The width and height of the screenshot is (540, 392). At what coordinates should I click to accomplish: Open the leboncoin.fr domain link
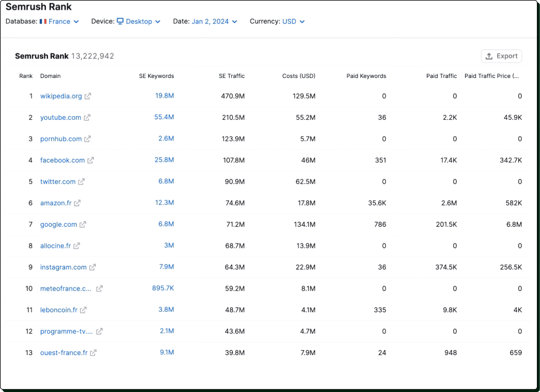(59, 310)
